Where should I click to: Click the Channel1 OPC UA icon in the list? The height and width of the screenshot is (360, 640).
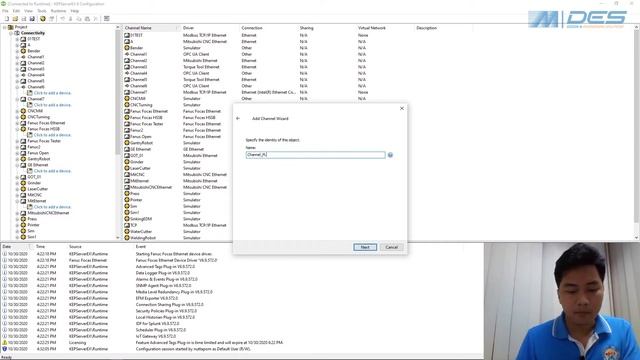coord(127,54)
